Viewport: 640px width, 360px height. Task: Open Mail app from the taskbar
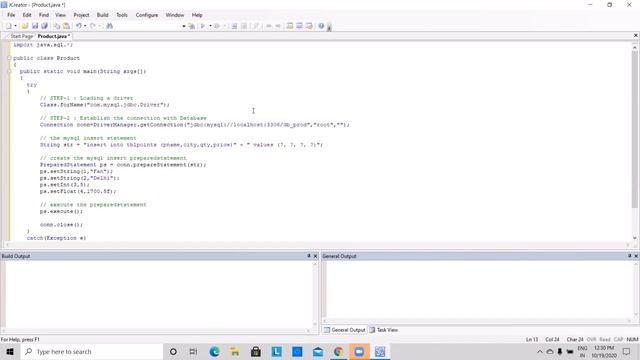(x=318, y=352)
